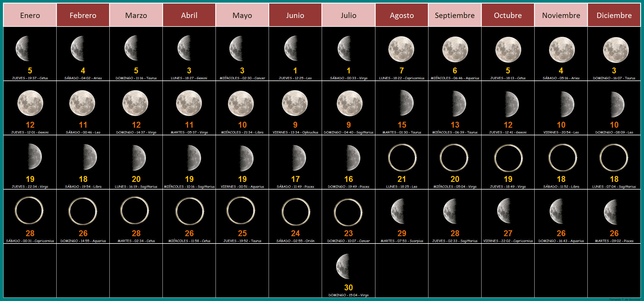Select the Enero 5 half moon icon
This screenshot has height=301, width=644.
pyautogui.click(x=23, y=49)
